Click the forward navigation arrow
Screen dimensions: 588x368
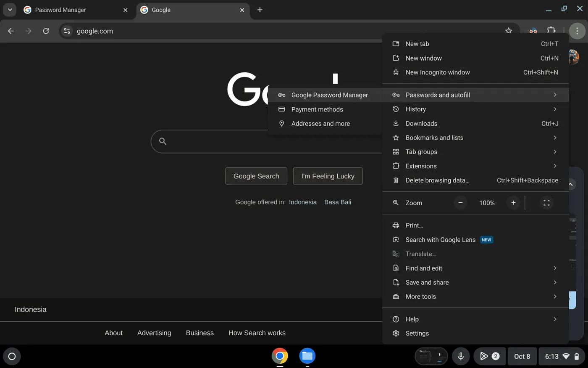click(28, 31)
